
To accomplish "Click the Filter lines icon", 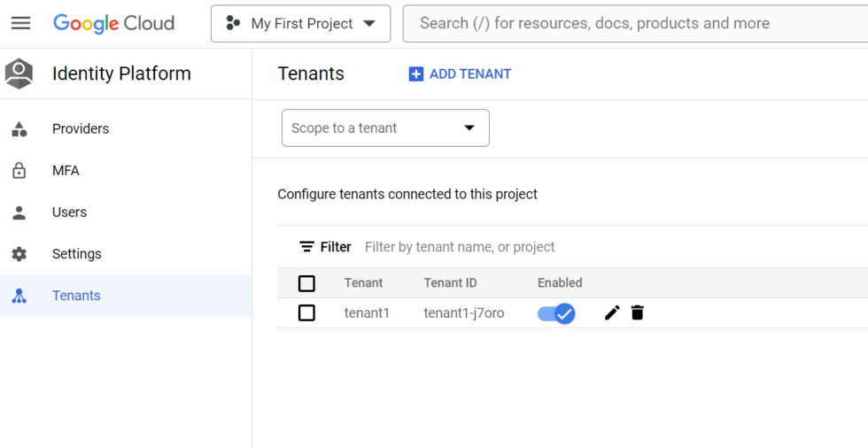I will click(x=306, y=247).
